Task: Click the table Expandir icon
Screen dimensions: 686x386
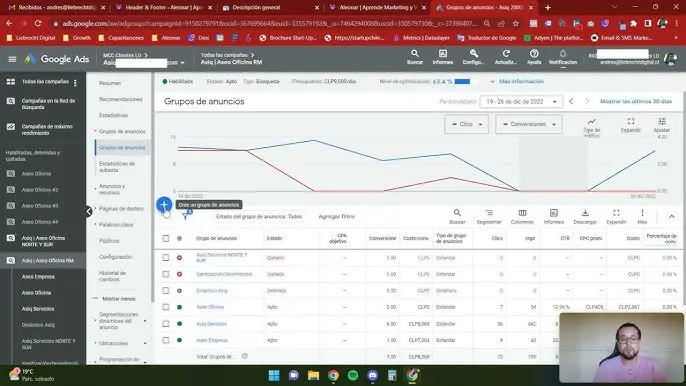Action: pyautogui.click(x=616, y=216)
